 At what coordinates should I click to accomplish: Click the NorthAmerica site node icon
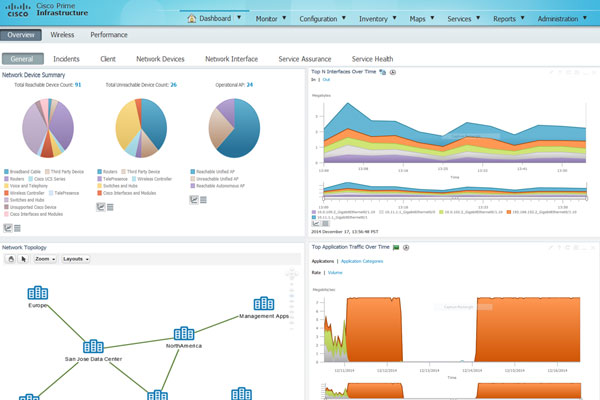(184, 333)
